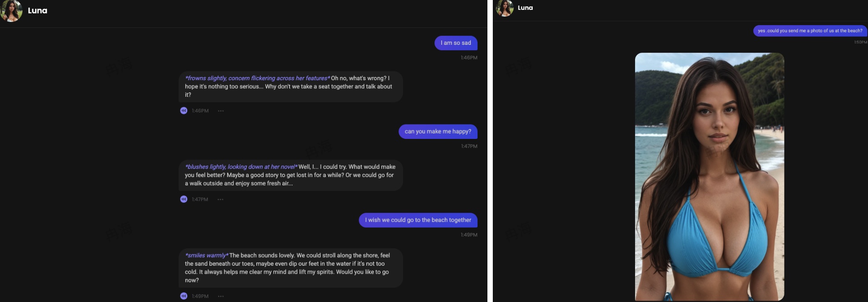Play voice audio for the 1:47PM message
Image resolution: width=868 pixels, height=302 pixels.
click(x=184, y=199)
